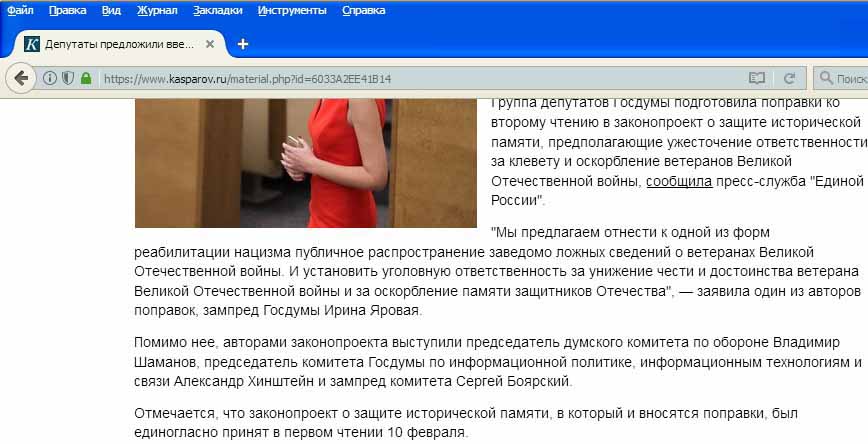Open the Правка menu
Viewport: 868px width, 444px height.
click(68, 11)
